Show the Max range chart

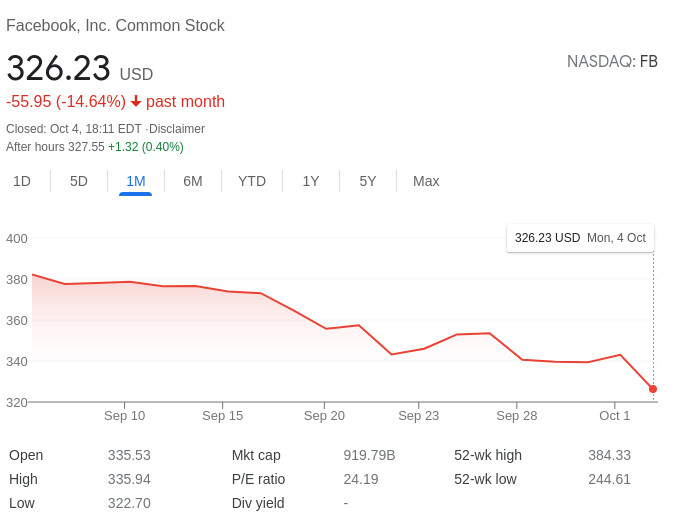tap(426, 181)
